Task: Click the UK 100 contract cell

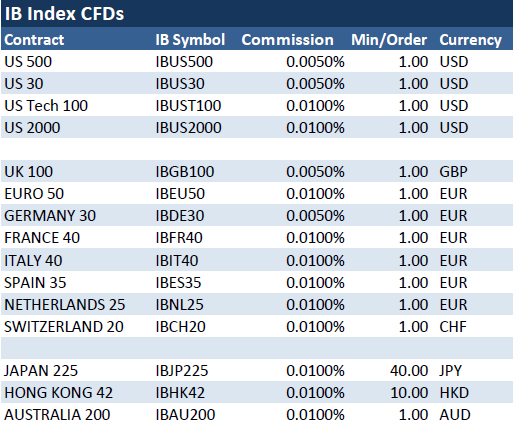Action: click(x=29, y=172)
